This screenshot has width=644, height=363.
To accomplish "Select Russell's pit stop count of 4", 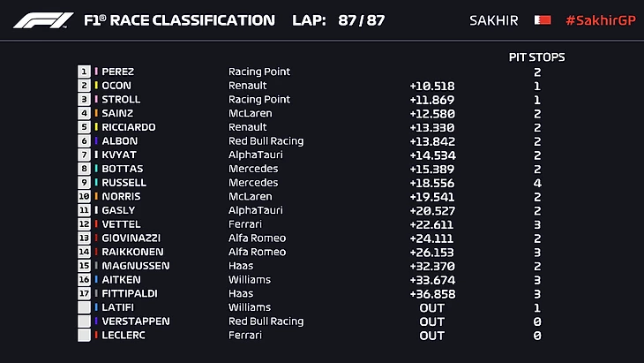I will 536,183.
